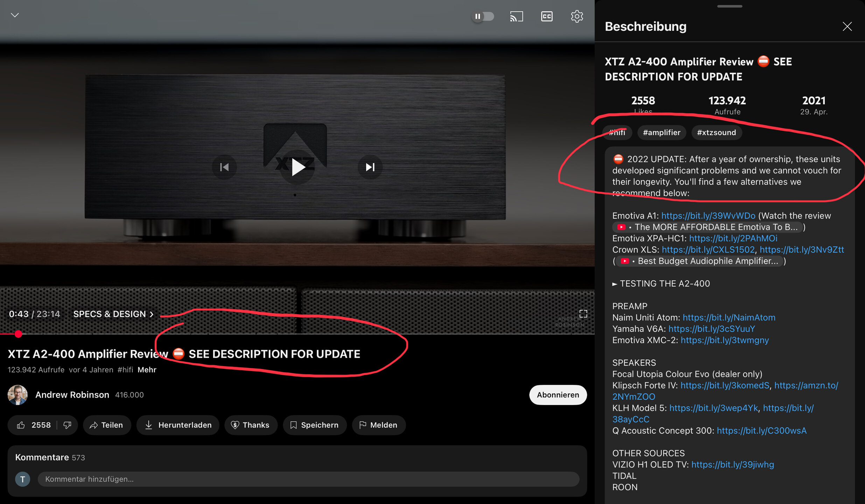Dislike the video with the thumbs-down icon
The image size is (865, 504).
click(x=67, y=425)
